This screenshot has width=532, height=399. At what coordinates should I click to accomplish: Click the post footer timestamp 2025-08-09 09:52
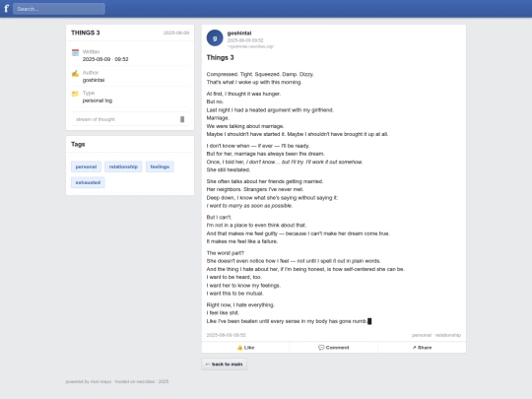(x=227, y=335)
